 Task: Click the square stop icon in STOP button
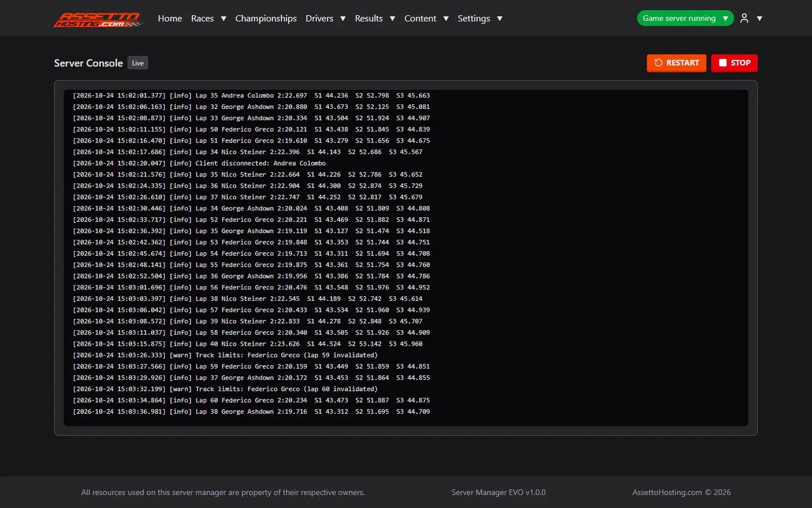pos(723,63)
